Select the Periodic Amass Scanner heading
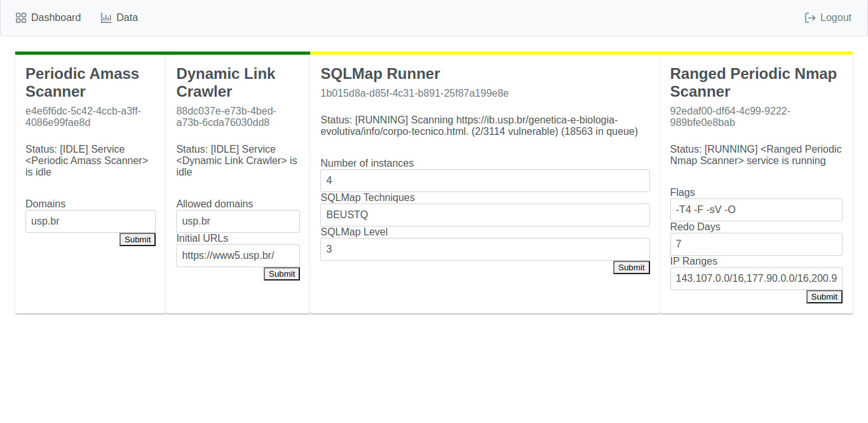Screen dimensions: 868x423 (82, 83)
